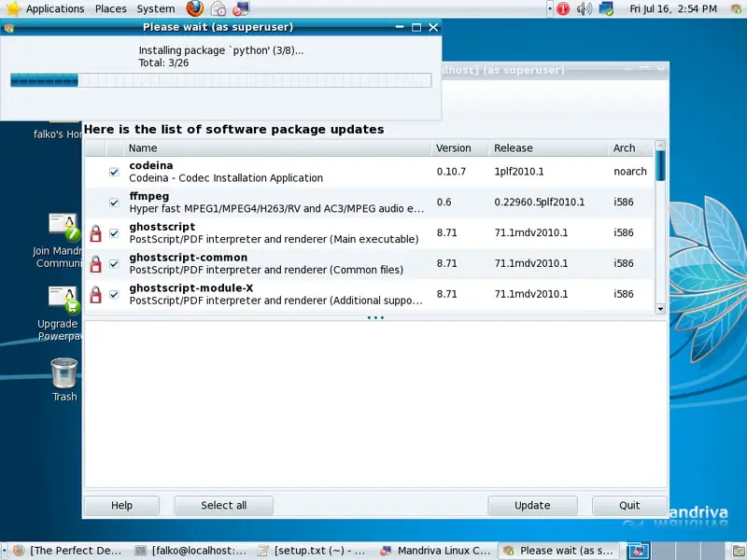747x560 pixels.
Task: Click the pane divider handle dots
Action: [375, 317]
